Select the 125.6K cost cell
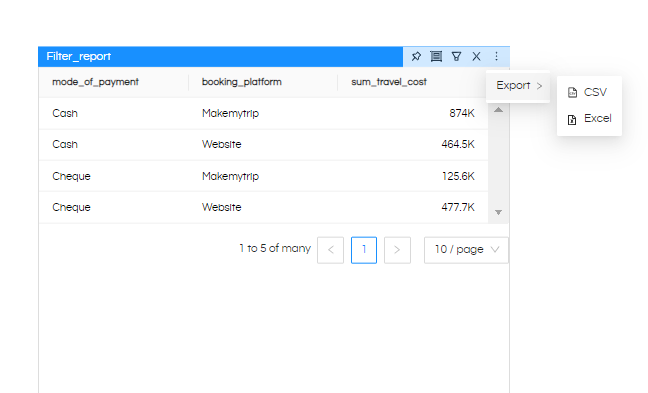 pyautogui.click(x=458, y=176)
